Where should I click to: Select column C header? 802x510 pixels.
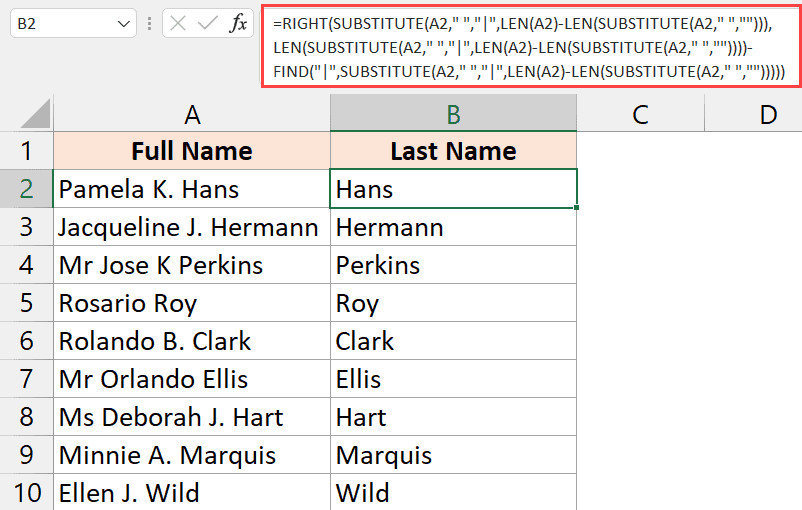pos(640,115)
